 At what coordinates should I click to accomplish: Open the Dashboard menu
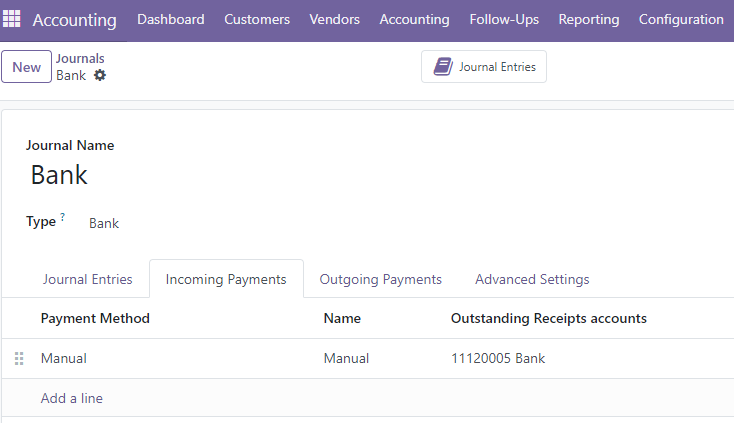pyautogui.click(x=170, y=19)
